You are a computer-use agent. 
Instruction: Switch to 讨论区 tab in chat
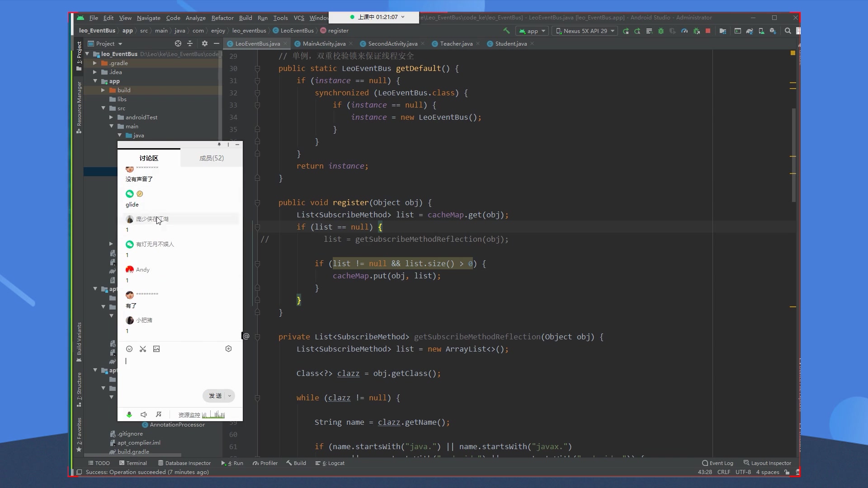coord(149,157)
